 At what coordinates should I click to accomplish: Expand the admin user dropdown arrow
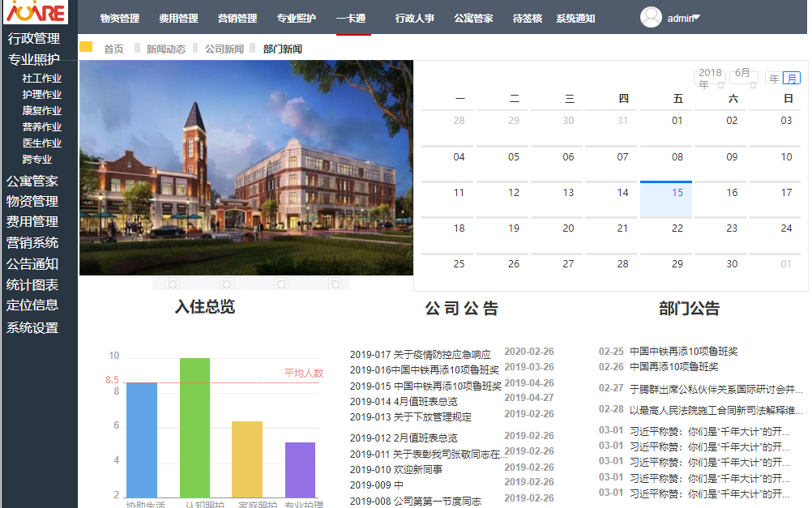pos(695,17)
